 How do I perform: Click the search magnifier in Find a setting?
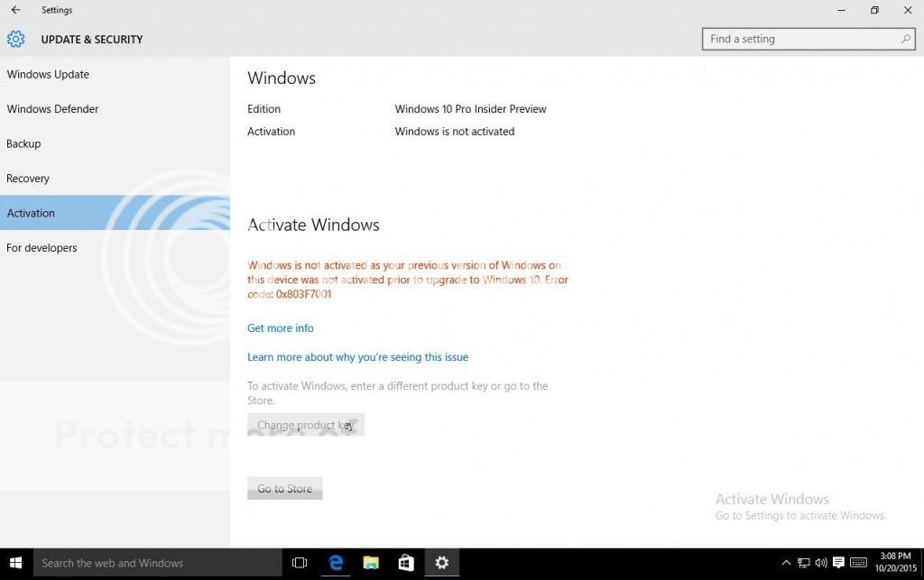click(x=906, y=39)
